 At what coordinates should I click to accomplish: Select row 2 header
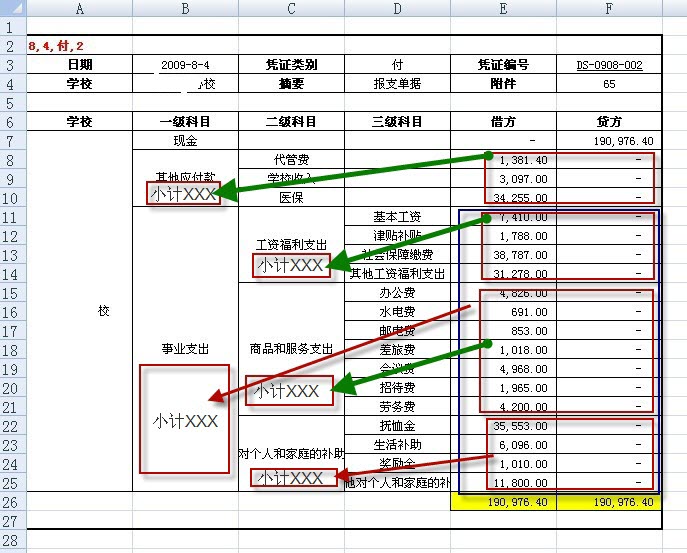tap(13, 46)
